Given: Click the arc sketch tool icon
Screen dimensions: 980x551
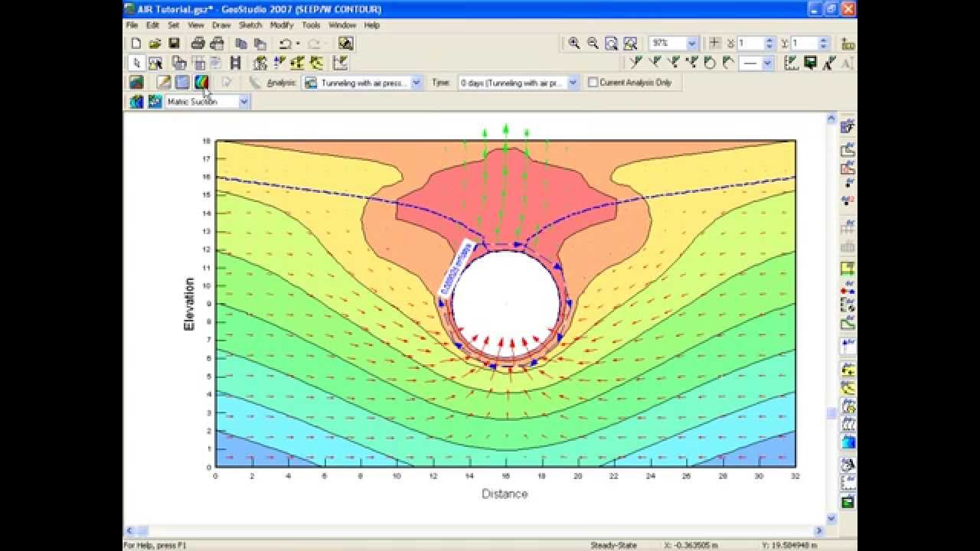Looking at the screenshot, I should 727,63.
